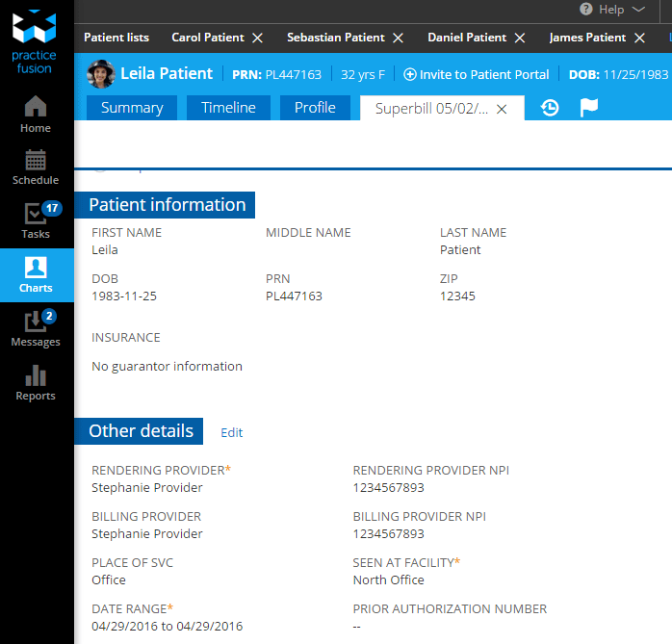672x644 pixels.
Task: Switch to the Timeline tab
Action: [228, 108]
